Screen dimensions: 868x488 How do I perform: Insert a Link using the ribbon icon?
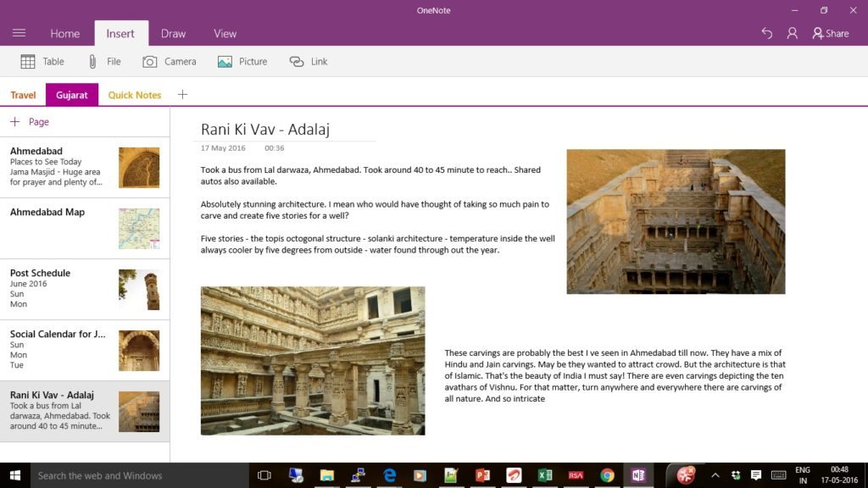[308, 61]
